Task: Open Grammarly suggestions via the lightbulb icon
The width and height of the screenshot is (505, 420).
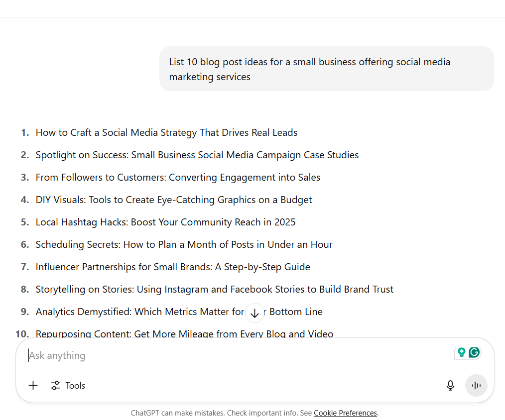Action: (461, 352)
